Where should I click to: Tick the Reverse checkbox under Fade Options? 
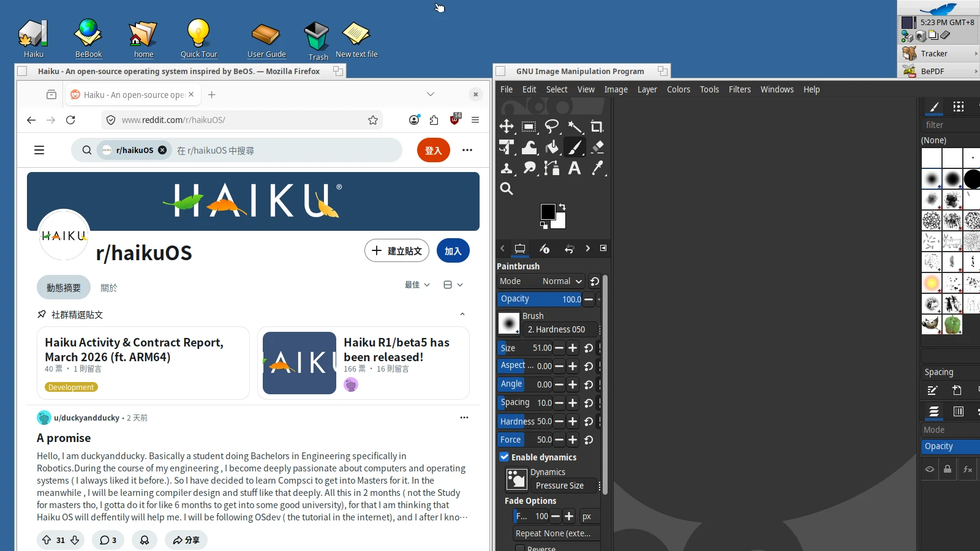[x=520, y=548]
